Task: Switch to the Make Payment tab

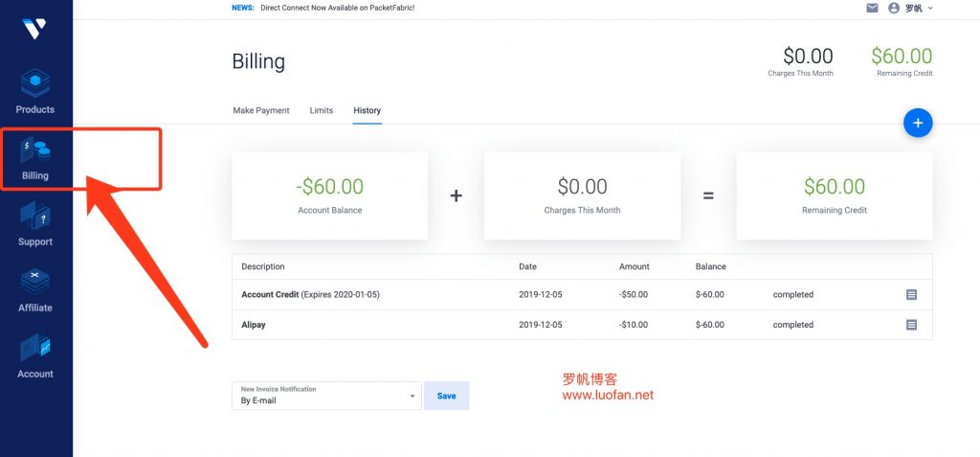Action: (261, 110)
